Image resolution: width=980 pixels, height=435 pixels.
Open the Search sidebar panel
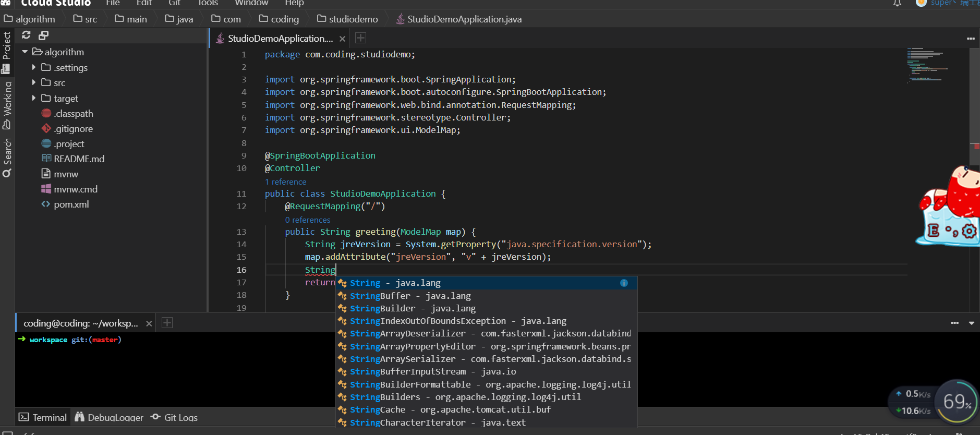tap(7, 158)
